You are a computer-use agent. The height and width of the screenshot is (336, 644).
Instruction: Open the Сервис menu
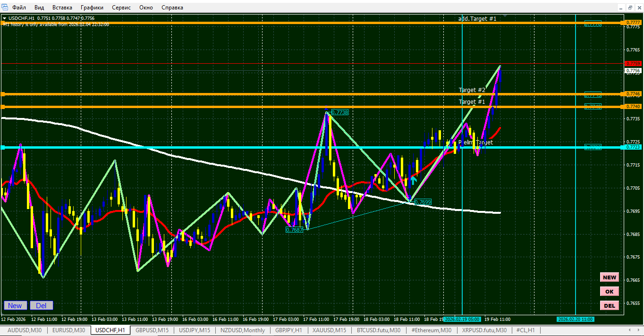click(122, 8)
